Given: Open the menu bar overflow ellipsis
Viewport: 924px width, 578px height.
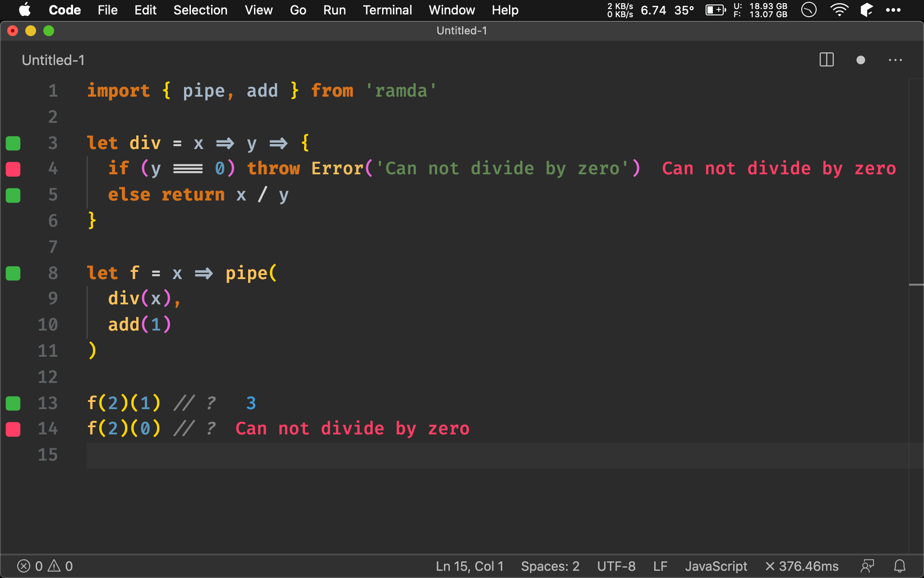Looking at the screenshot, I should coord(893,10).
